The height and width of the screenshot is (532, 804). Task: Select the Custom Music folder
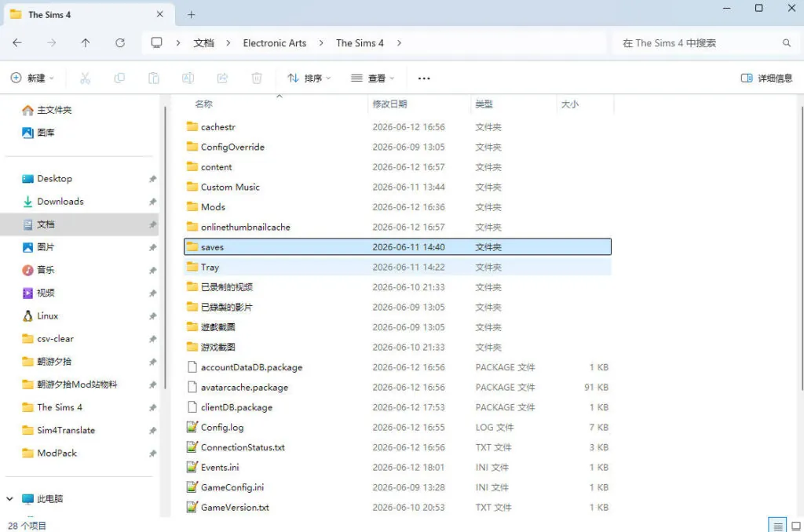397,187
